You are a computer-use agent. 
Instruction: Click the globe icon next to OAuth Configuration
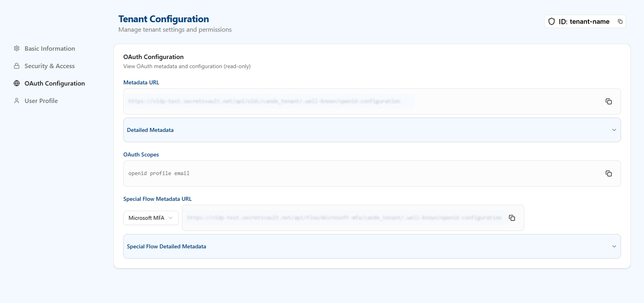[x=17, y=83]
